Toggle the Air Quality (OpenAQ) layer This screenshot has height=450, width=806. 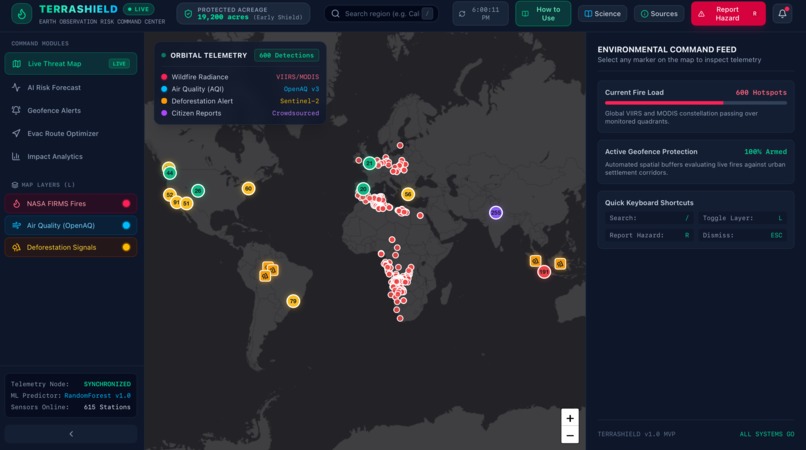coord(71,225)
